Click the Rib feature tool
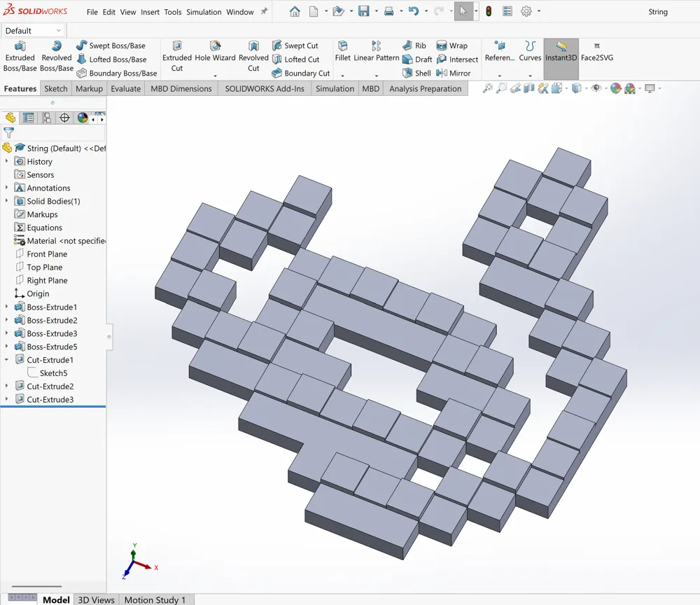Screen dimensions: 700x605 pos(414,46)
